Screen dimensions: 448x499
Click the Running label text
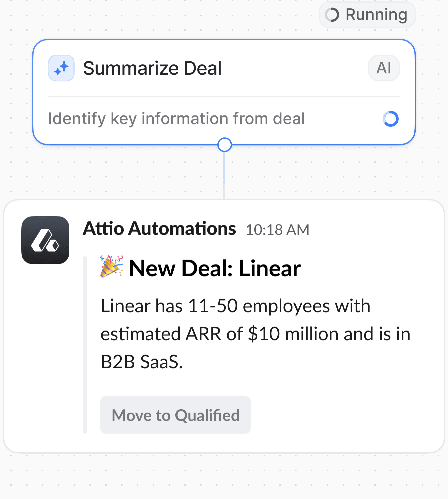(x=376, y=15)
